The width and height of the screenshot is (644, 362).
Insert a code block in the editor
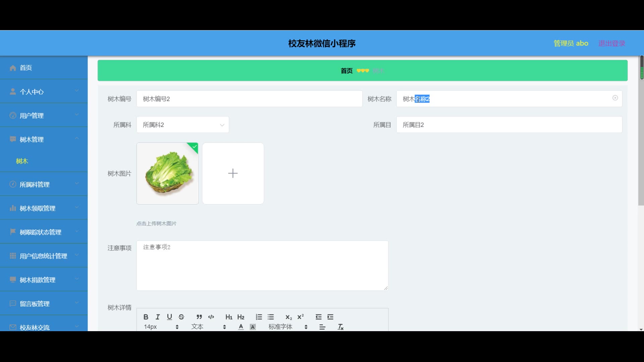211,317
